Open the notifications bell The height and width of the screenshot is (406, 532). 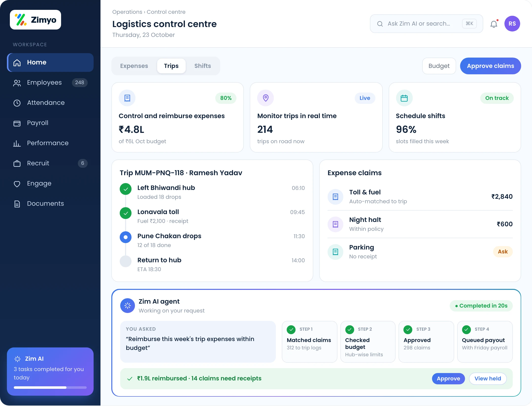(x=494, y=24)
